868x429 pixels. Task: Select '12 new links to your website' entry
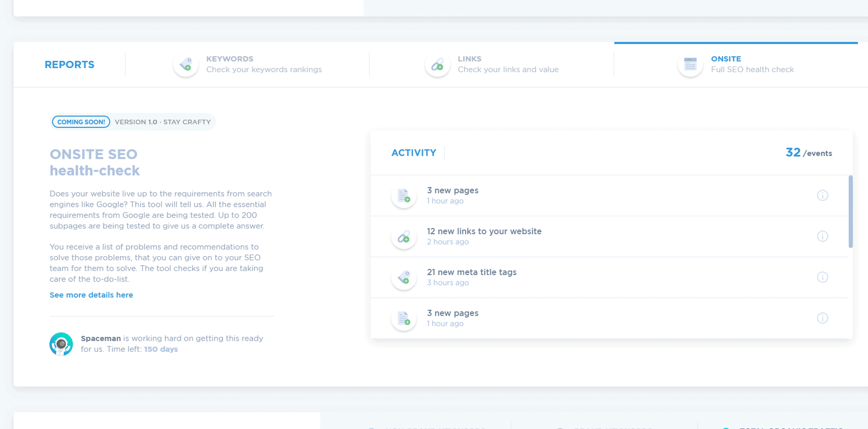click(609, 237)
